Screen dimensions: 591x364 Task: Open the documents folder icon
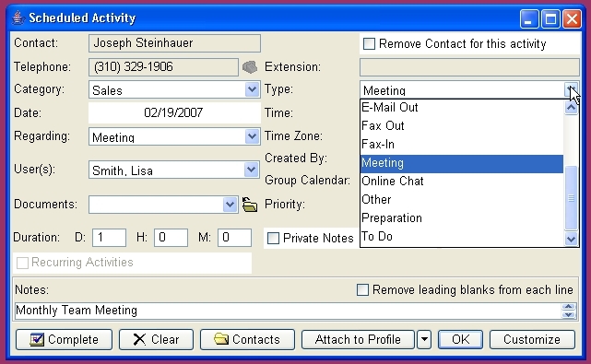pos(250,205)
